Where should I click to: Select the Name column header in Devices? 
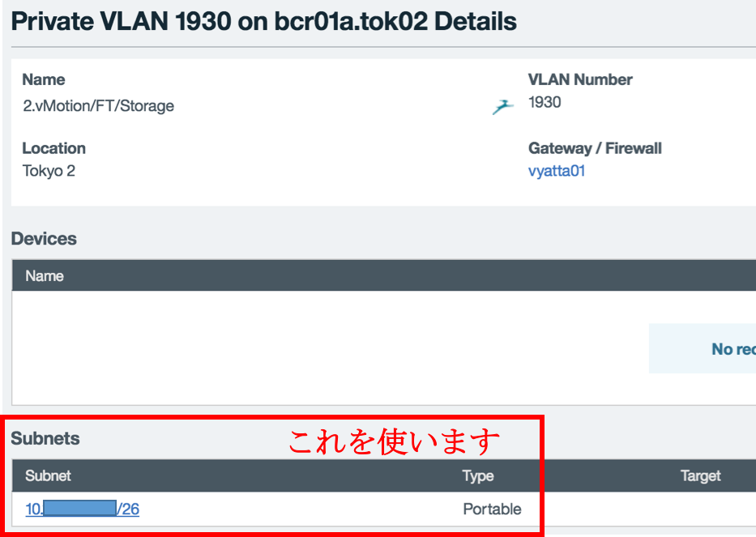[x=45, y=275]
